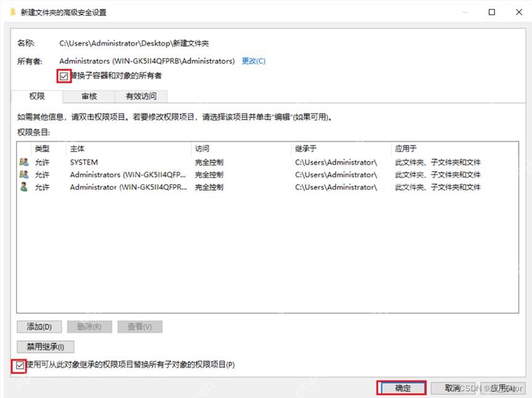
Task: Click the 应用 button
Action: [x=503, y=388]
